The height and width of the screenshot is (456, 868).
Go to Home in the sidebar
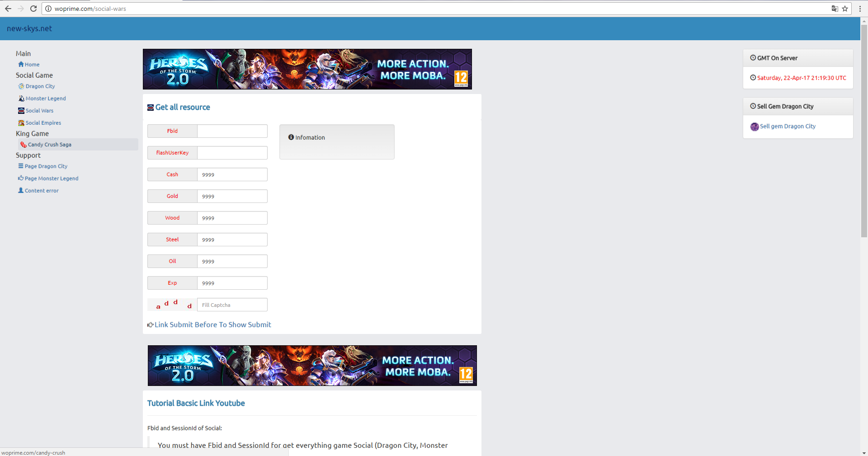point(32,65)
